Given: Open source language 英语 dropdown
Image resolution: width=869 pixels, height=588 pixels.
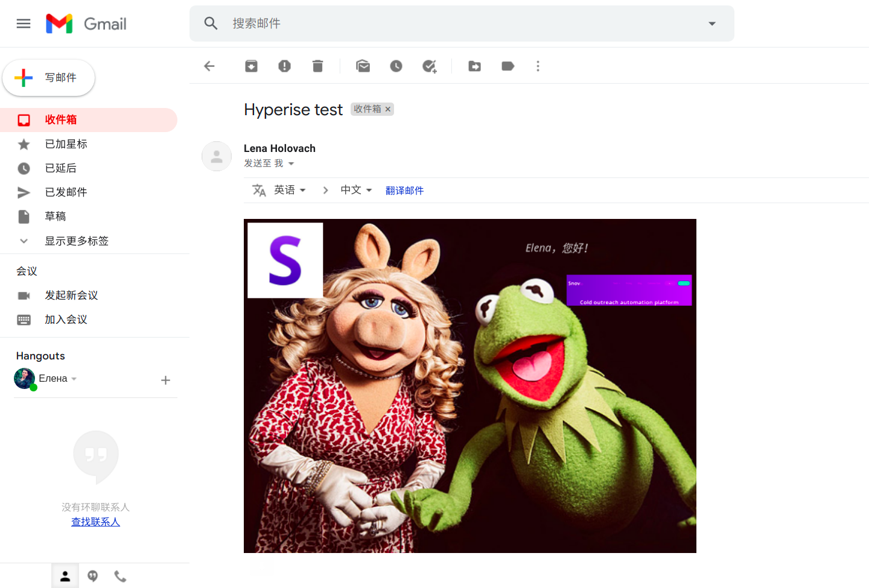Looking at the screenshot, I should (x=290, y=190).
